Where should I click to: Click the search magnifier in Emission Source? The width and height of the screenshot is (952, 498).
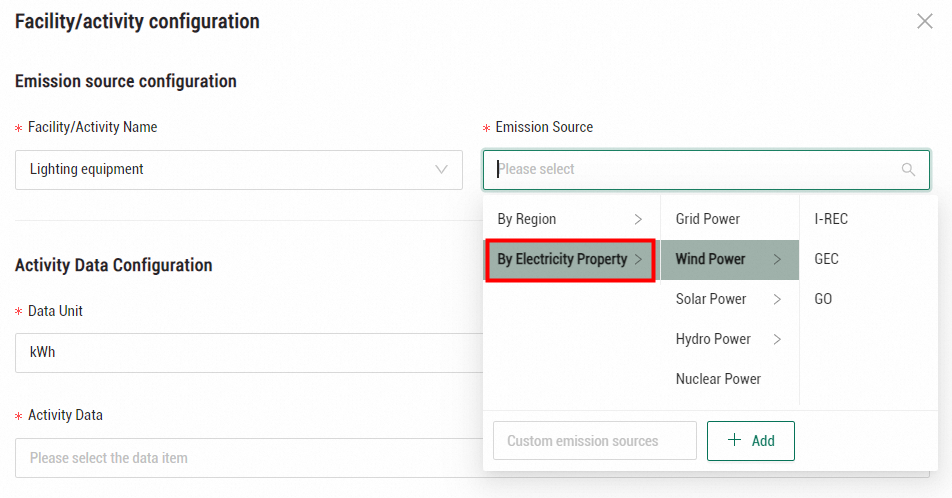pyautogui.click(x=908, y=170)
